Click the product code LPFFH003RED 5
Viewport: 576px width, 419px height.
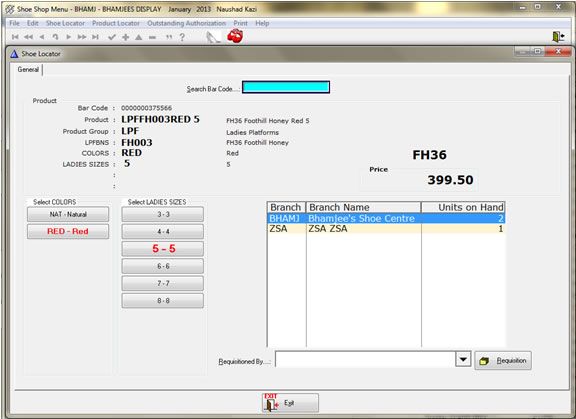pos(160,119)
